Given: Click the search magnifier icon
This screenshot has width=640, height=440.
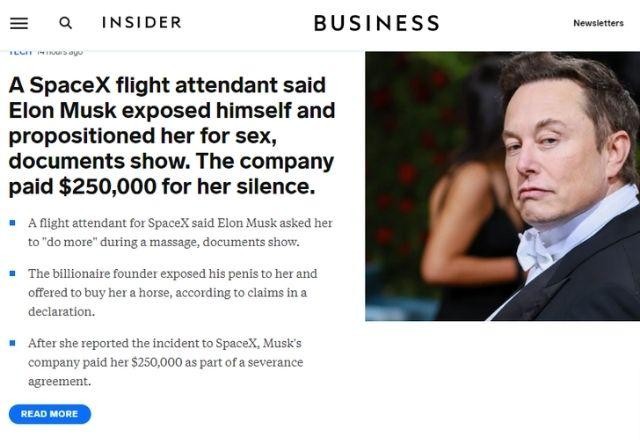Looking at the screenshot, I should [66, 22].
